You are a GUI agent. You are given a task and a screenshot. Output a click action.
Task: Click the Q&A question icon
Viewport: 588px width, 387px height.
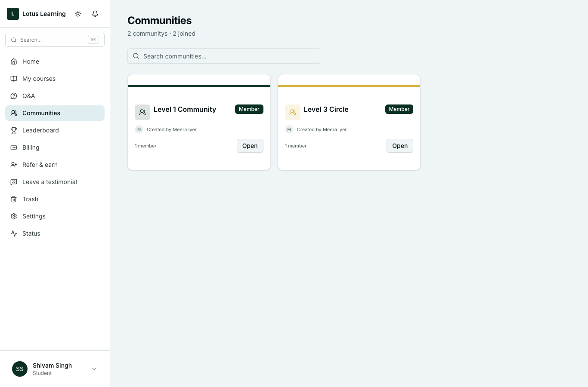click(x=14, y=96)
